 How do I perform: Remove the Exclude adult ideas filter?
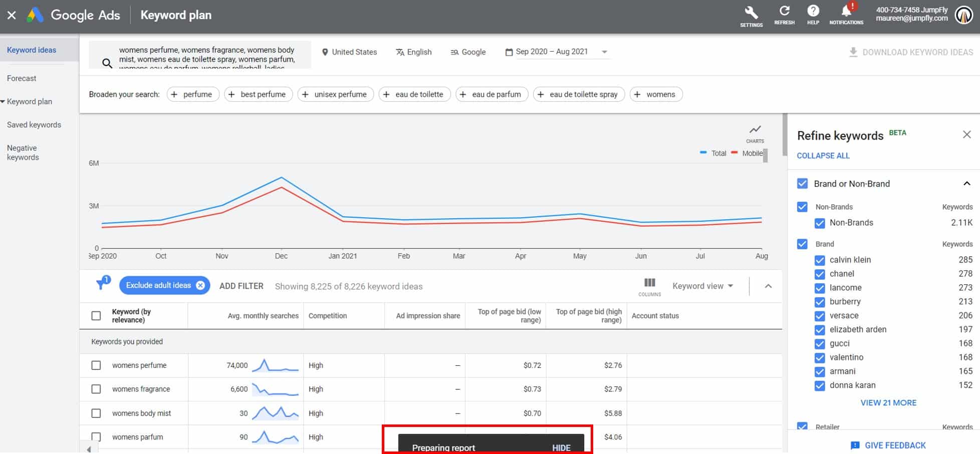tap(200, 285)
